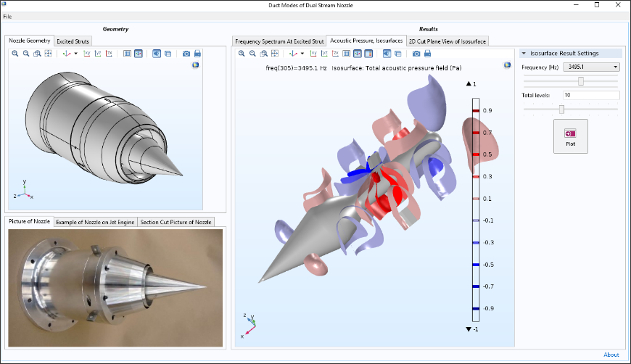Activate zoom box in Geometry toolbar
Image resolution: width=631 pixels, height=364 pixels.
click(x=37, y=54)
